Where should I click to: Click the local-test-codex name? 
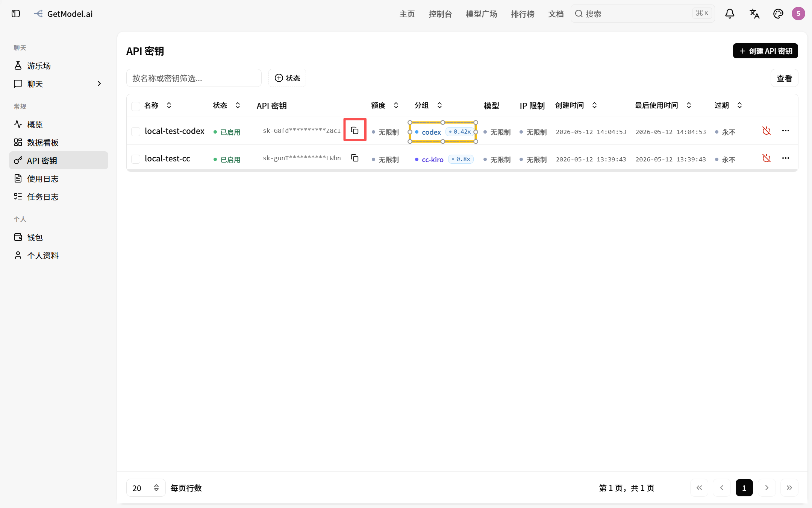(x=174, y=131)
